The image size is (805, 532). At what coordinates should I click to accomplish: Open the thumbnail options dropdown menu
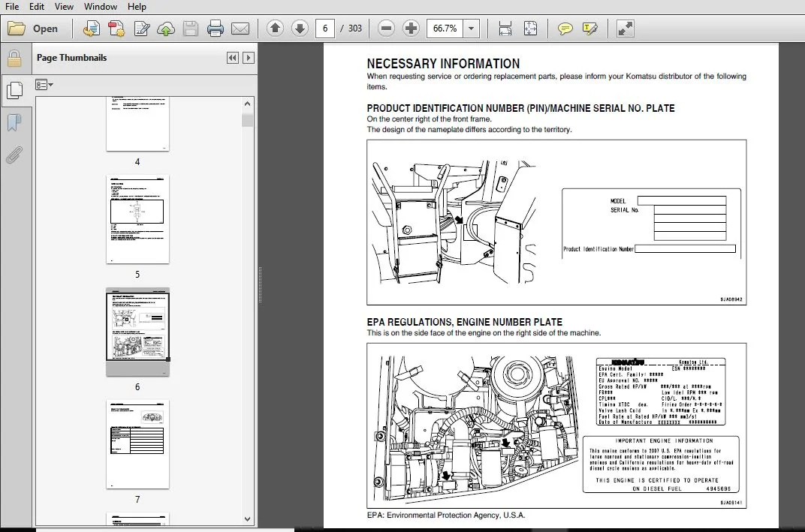pyautogui.click(x=44, y=85)
